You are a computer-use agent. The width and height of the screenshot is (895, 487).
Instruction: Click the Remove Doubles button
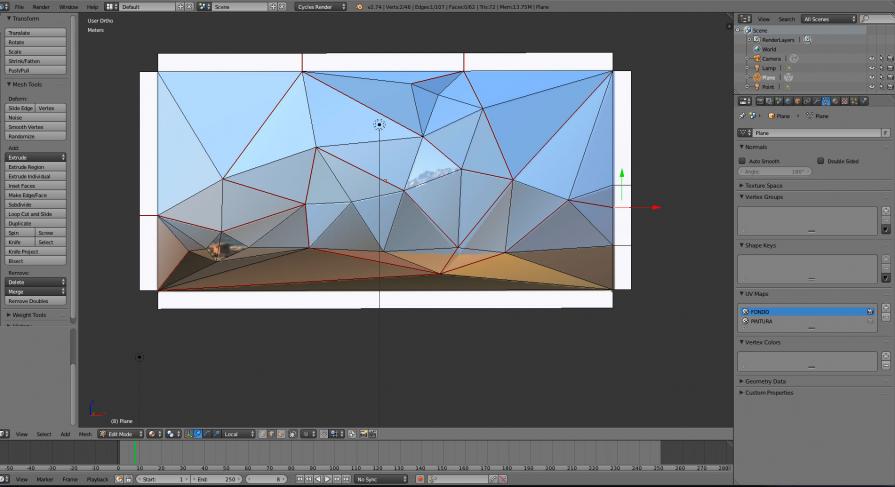36,300
